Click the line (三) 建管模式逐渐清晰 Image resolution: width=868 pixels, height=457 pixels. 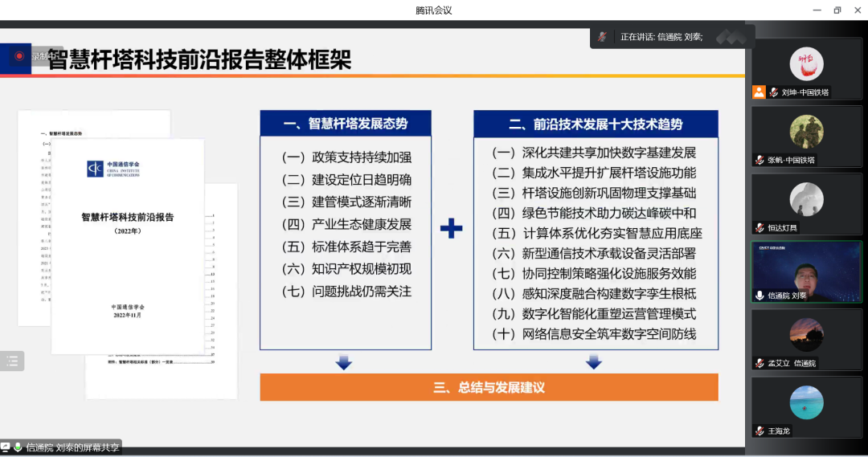pos(346,202)
